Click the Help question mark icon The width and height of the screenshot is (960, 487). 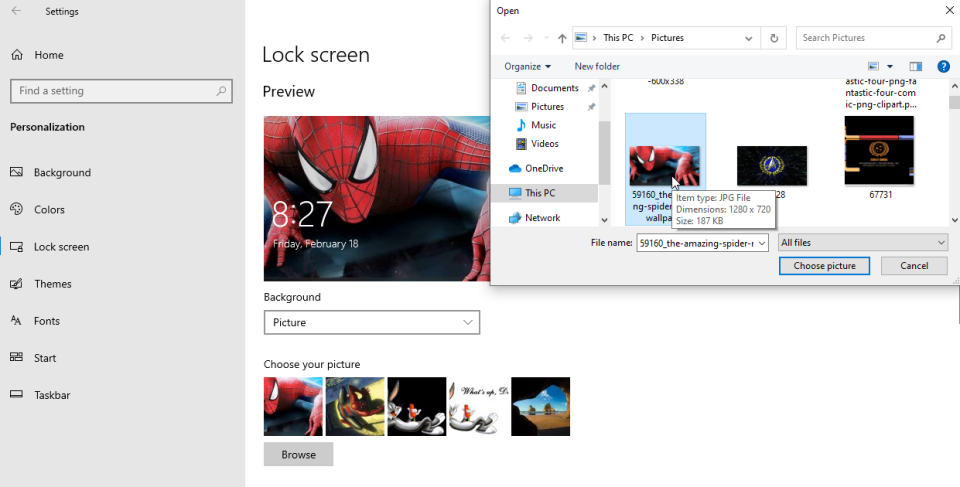[943, 67]
